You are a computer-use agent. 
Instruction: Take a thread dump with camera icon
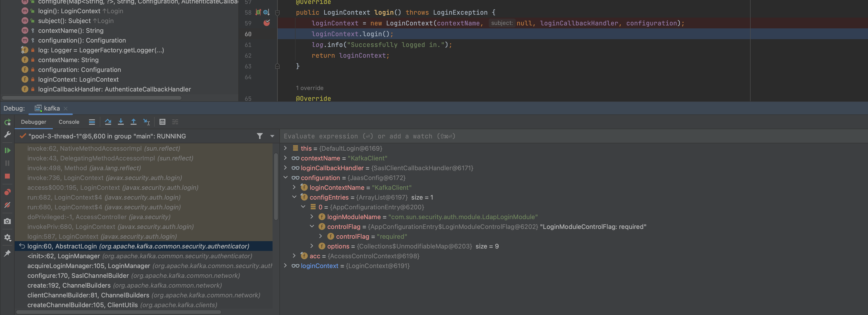point(7,221)
